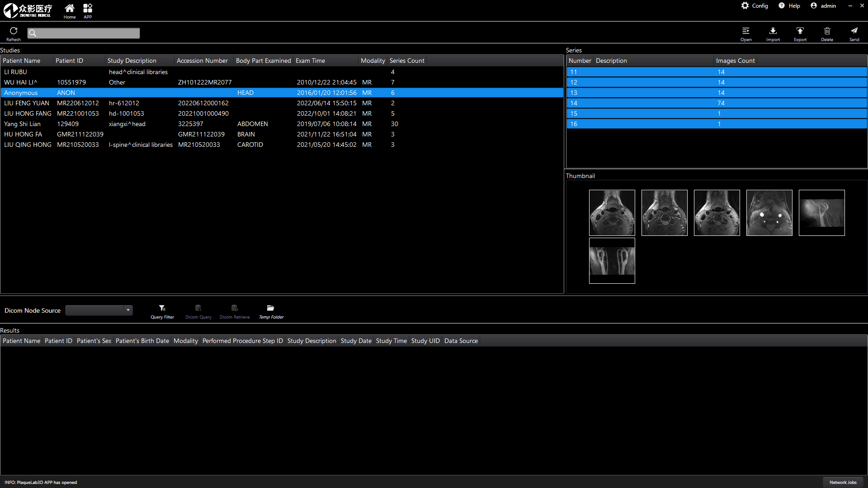Select series number 13 row
The width and height of the screenshot is (868, 488).
[717, 93]
